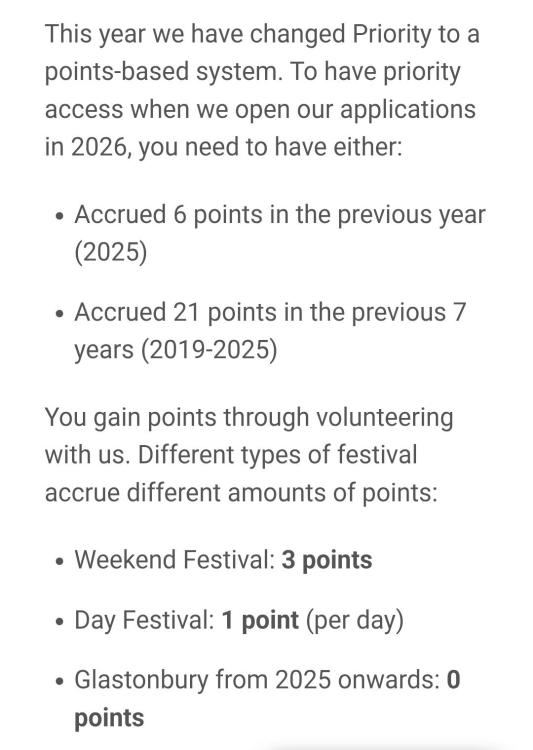Image resolution: width=533 pixels, height=750 pixels.
Task: Click 'accrue different amounts of points:' line
Action: coord(241,493)
